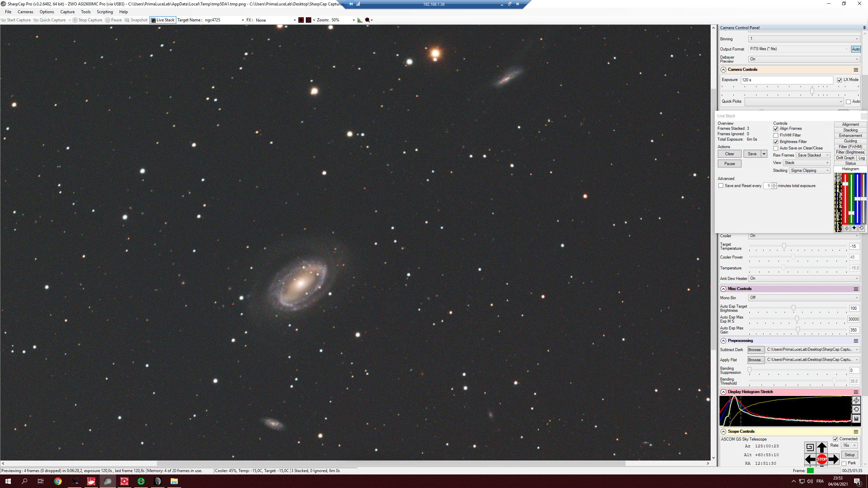
Task: Click the spiral search button in Scope Controls
Action: (810, 447)
